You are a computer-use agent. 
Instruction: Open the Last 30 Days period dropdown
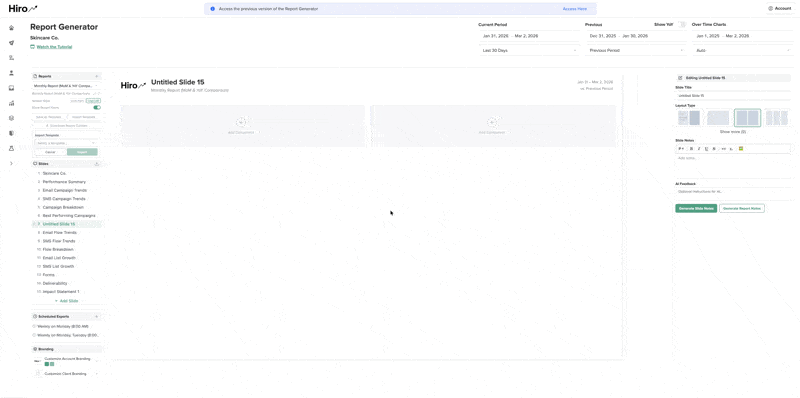[529, 51]
